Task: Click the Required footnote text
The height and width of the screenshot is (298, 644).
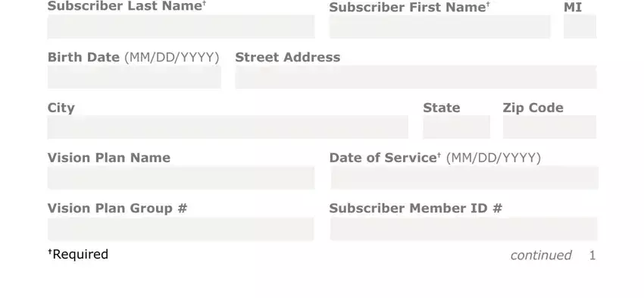Action: tap(78, 255)
